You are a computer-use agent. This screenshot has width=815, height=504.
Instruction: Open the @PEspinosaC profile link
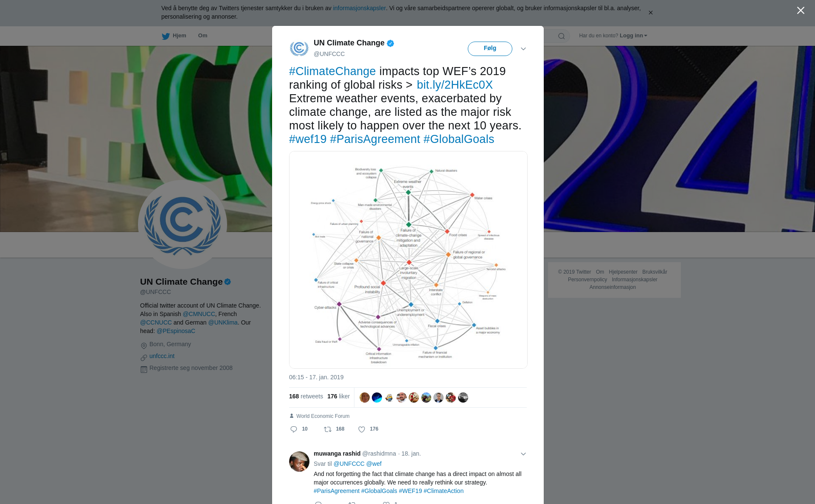pos(176,331)
